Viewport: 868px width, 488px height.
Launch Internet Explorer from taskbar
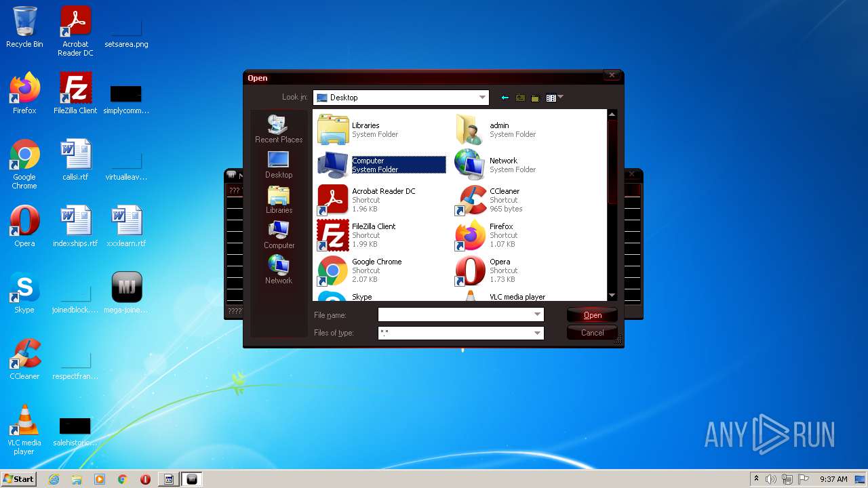pyautogui.click(x=54, y=479)
